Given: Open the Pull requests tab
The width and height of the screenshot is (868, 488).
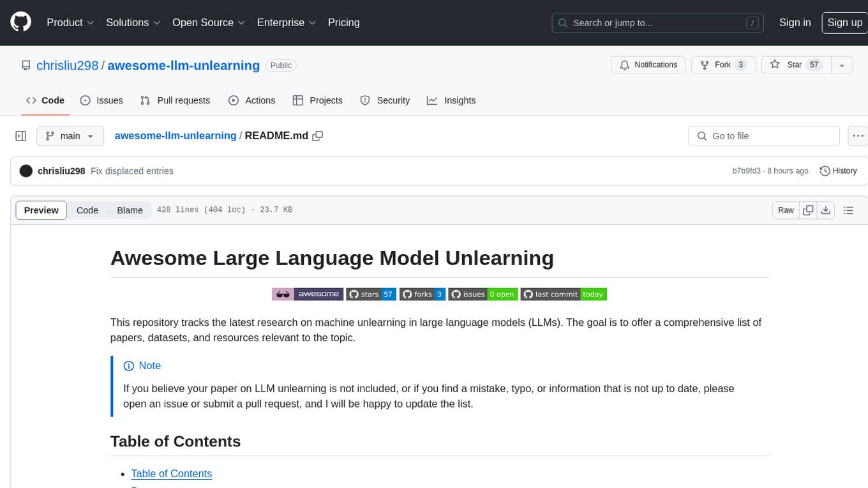Looking at the screenshot, I should tap(175, 100).
